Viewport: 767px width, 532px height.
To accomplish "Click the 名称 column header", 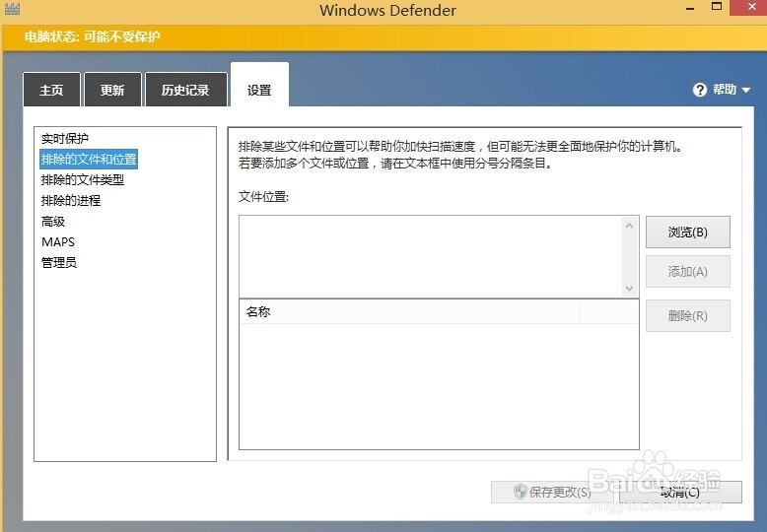I will [410, 311].
